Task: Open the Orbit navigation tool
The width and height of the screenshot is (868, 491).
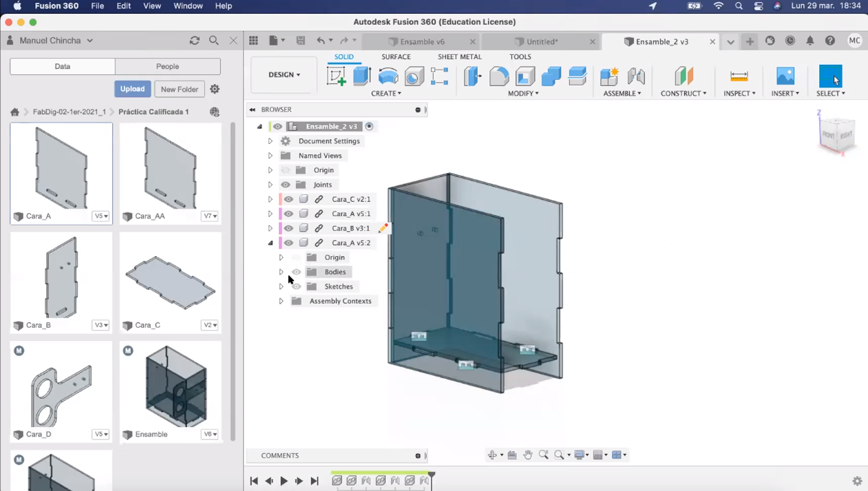Action: (492, 455)
